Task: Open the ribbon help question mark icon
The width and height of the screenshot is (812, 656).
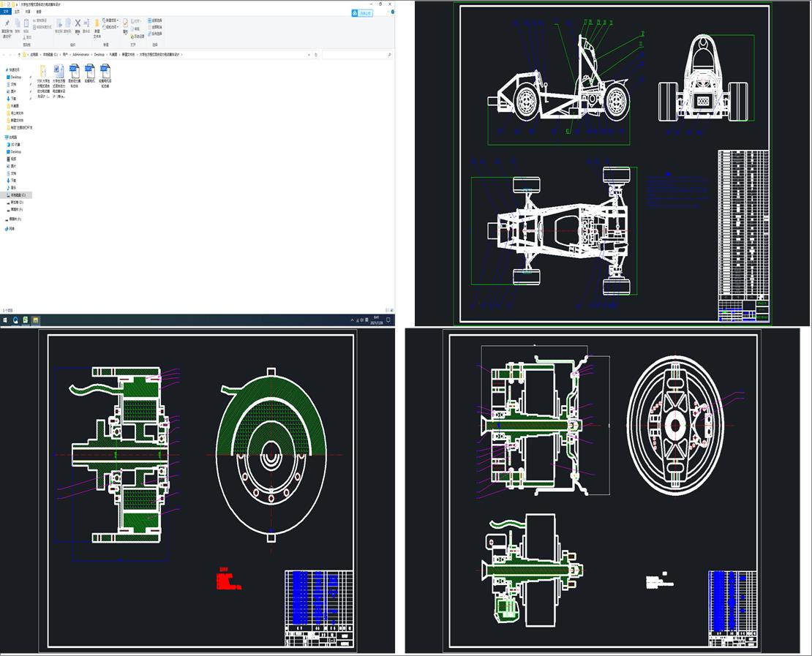Action: tap(393, 12)
